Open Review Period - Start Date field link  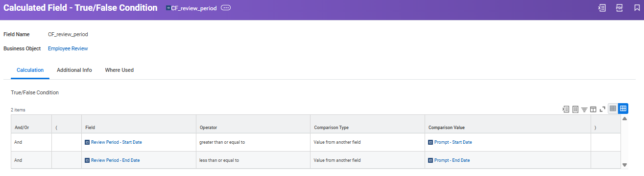(x=117, y=142)
